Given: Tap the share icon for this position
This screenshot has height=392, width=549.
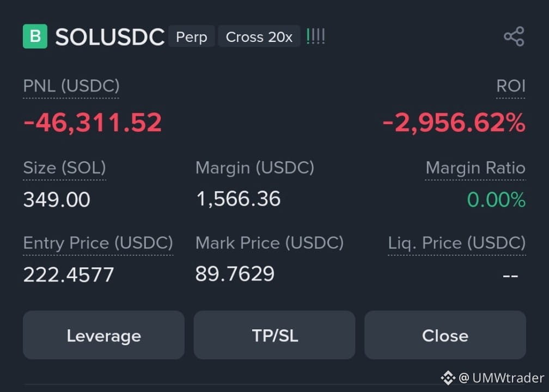Looking at the screenshot, I should coord(514,36).
